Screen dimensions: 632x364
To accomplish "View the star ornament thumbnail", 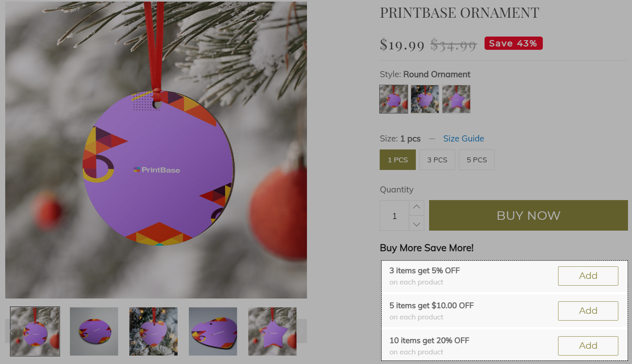I will (x=272, y=331).
